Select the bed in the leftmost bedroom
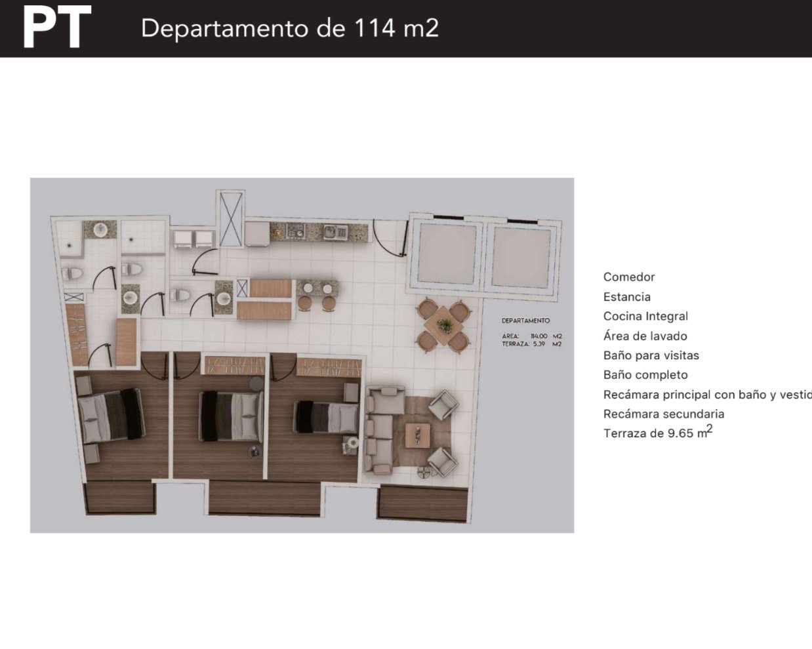Viewport: 812px width, 649px height. tap(110, 414)
